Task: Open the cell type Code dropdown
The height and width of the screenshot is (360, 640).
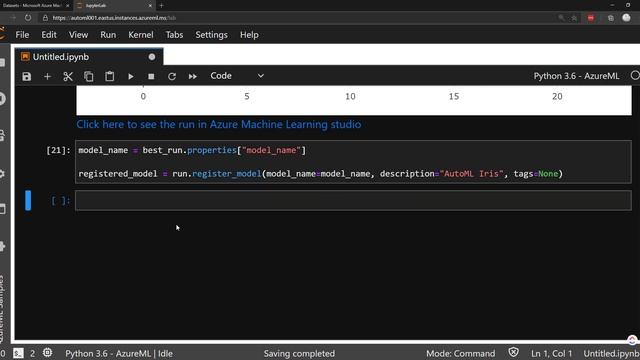Action: click(237, 76)
